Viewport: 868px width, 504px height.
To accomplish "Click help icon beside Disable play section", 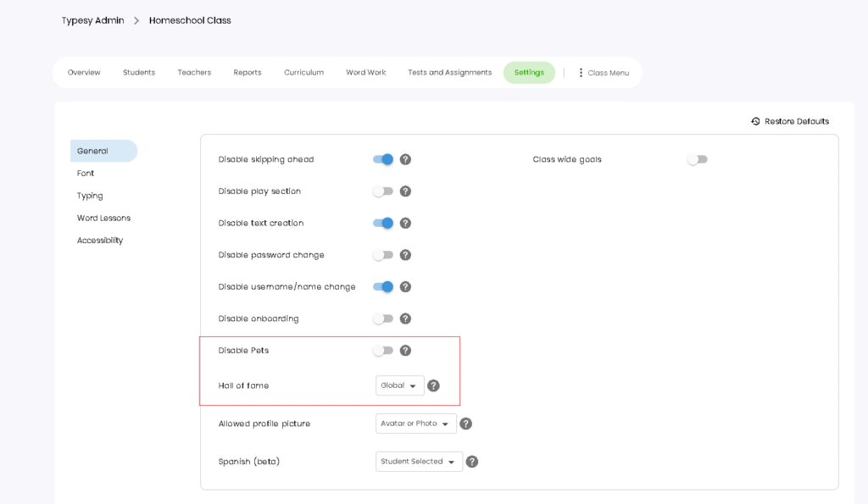I will [405, 191].
